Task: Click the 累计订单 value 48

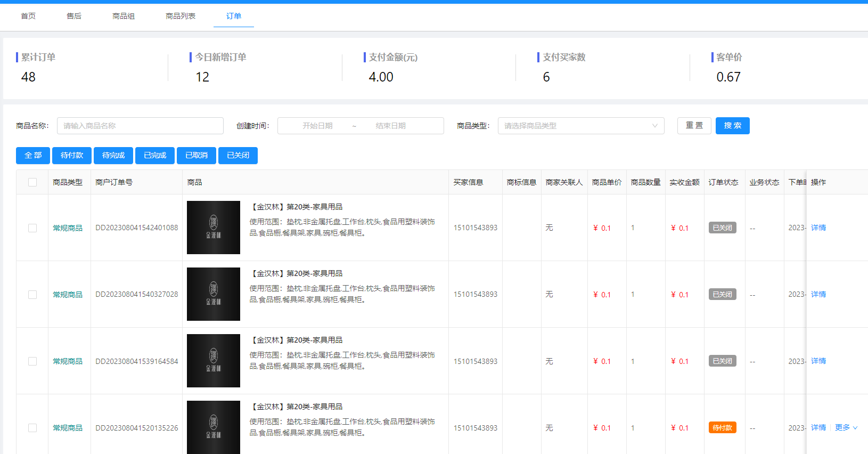Action: coord(28,77)
